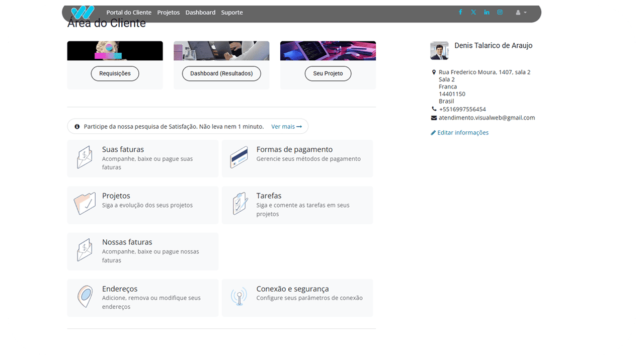Open the Instagram icon in the header
This screenshot has height=362, width=644.
(500, 13)
